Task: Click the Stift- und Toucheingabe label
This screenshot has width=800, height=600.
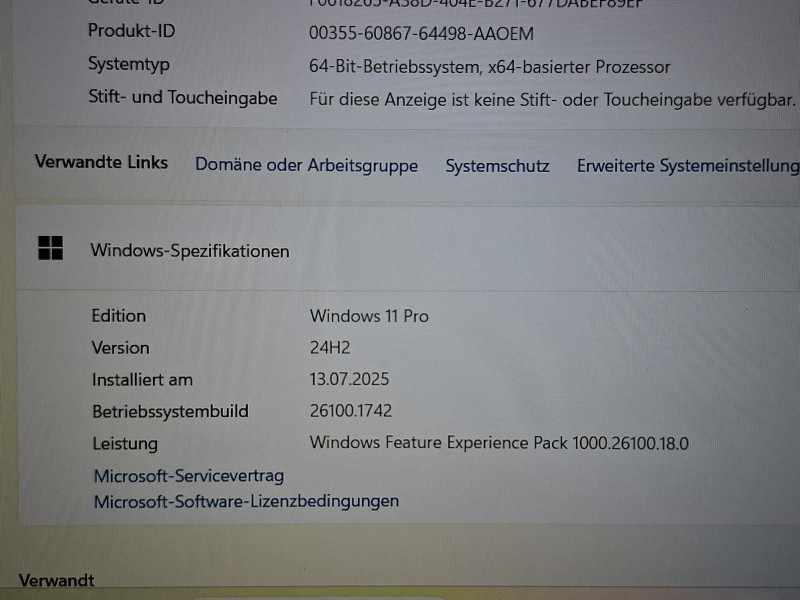Action: click(x=183, y=97)
